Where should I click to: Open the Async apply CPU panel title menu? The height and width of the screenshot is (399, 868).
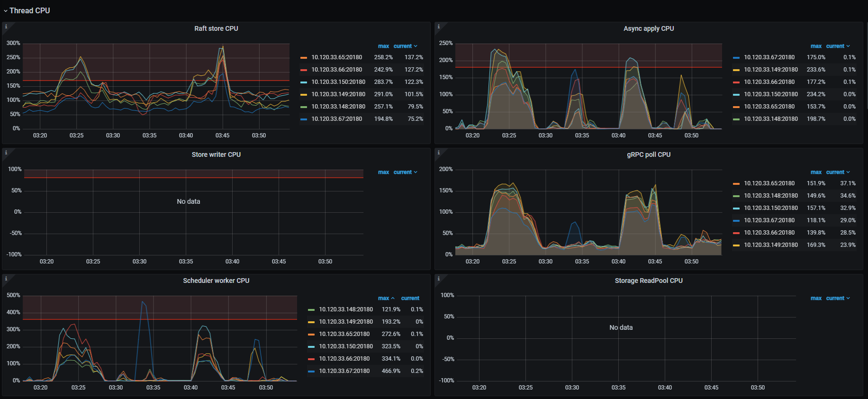click(649, 28)
